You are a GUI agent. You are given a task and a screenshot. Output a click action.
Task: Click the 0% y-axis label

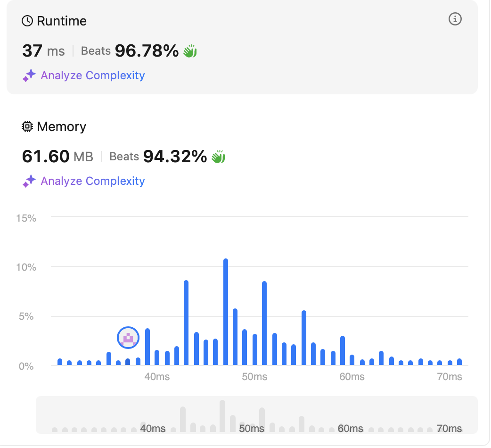point(26,366)
